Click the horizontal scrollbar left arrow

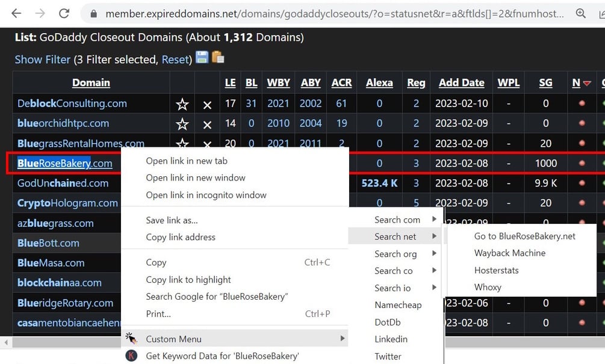pyautogui.click(x=6, y=342)
